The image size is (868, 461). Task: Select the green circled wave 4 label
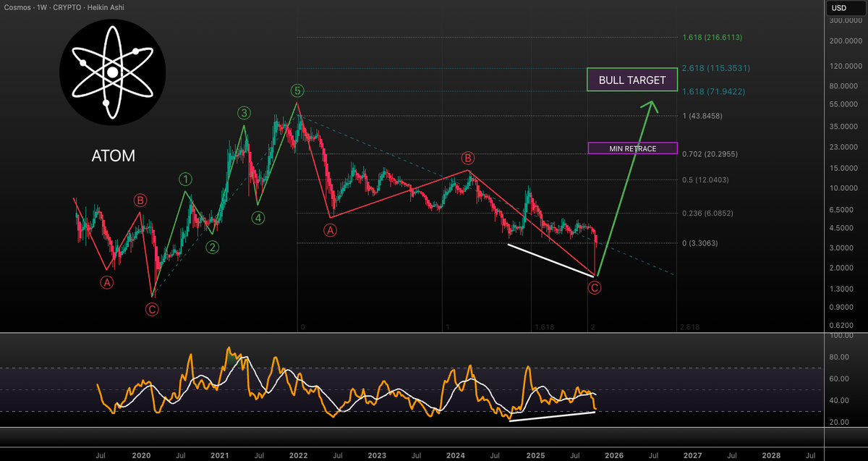pos(258,216)
